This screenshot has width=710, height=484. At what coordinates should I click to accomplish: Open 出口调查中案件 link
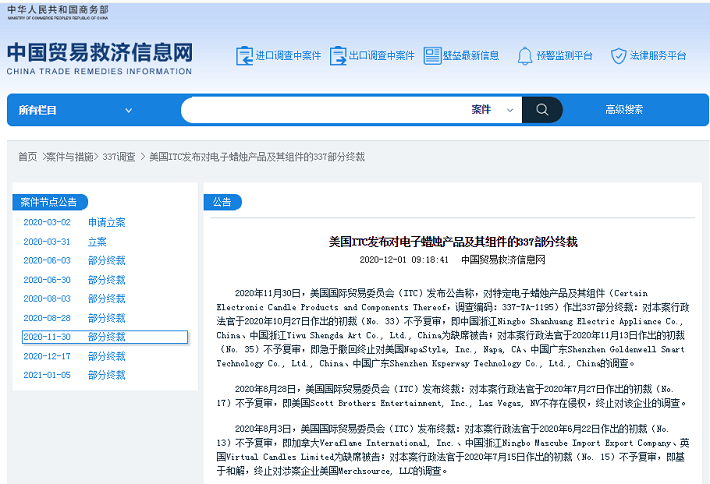coord(381,56)
